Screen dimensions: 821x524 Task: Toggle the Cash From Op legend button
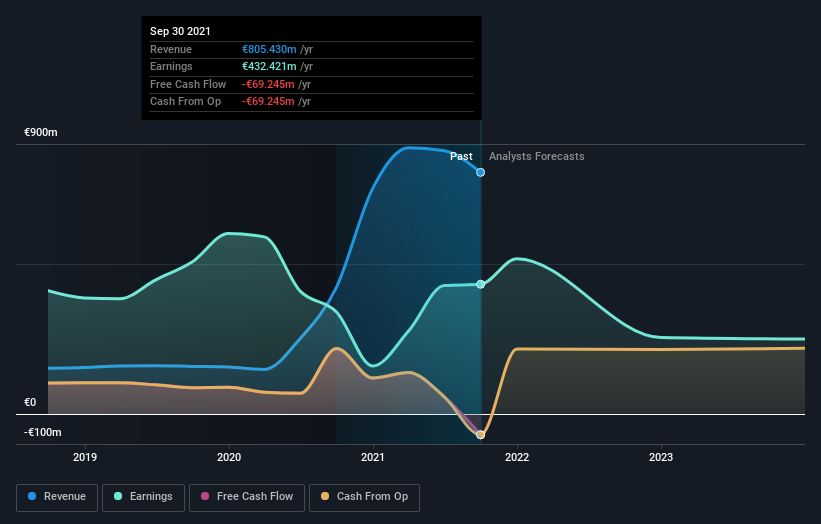click(364, 497)
